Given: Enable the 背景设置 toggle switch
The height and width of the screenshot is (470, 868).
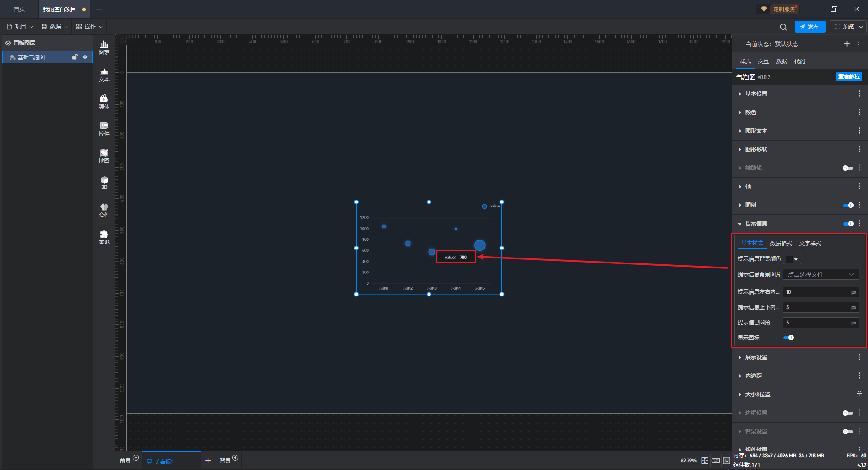Looking at the screenshot, I should (848, 432).
